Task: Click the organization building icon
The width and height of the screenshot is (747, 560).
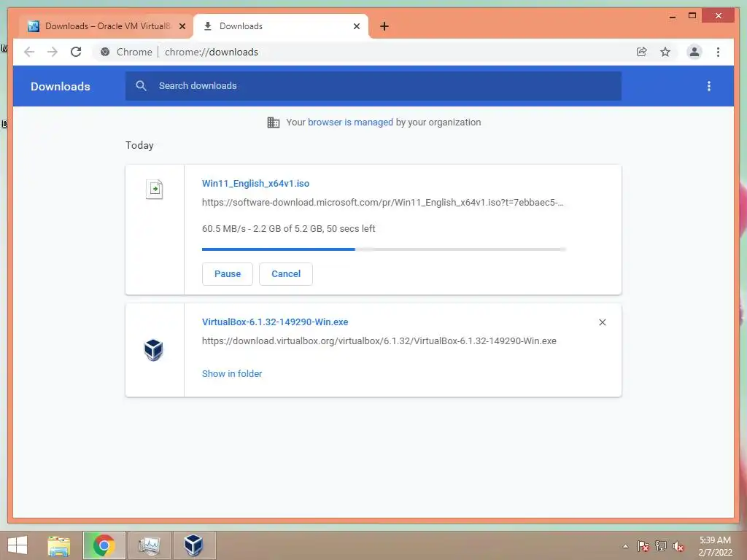Action: 274,122
